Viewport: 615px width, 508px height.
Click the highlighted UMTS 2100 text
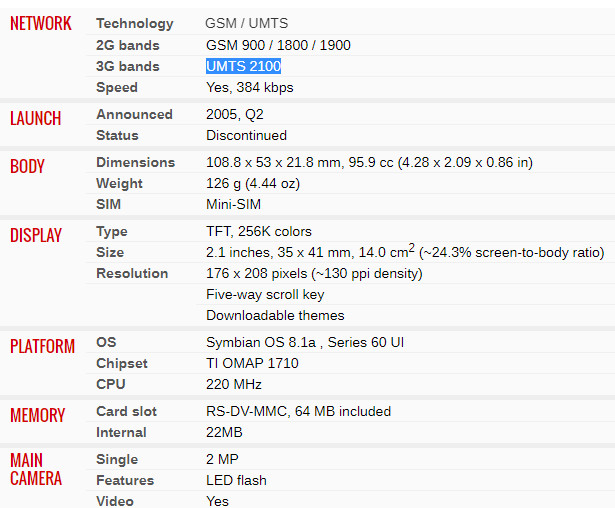pos(244,66)
